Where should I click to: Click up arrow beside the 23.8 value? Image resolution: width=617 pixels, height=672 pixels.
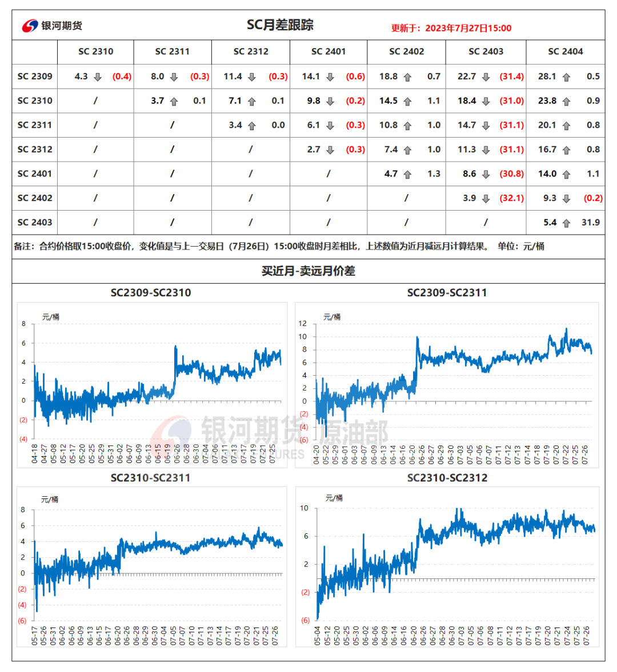pyautogui.click(x=566, y=102)
